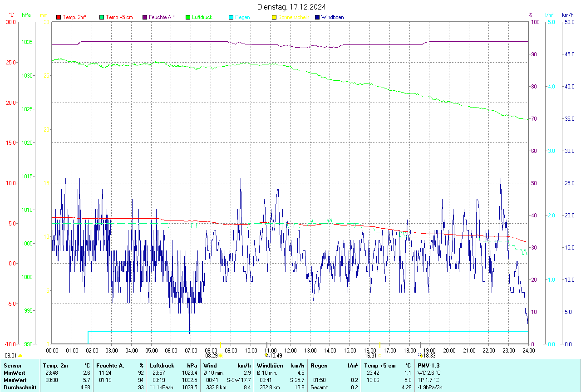Click the purple % axis unit label
Viewport: 581px width, 392px height.
coord(530,15)
